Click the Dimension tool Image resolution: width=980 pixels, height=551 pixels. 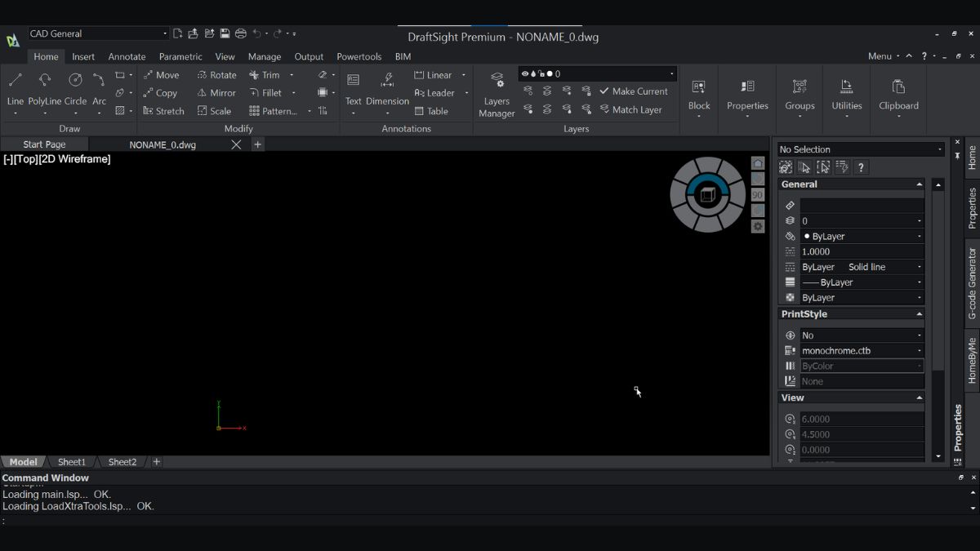(387, 89)
